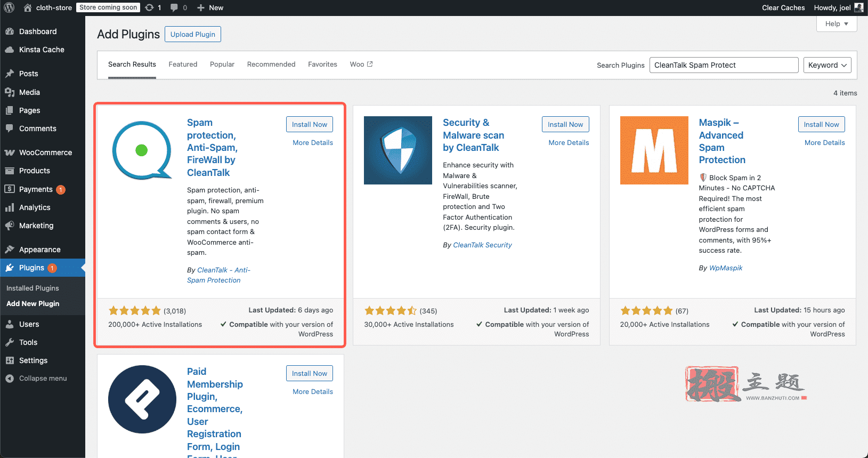Open the joel user avatar
This screenshot has width=868, height=458.
[x=859, y=7]
